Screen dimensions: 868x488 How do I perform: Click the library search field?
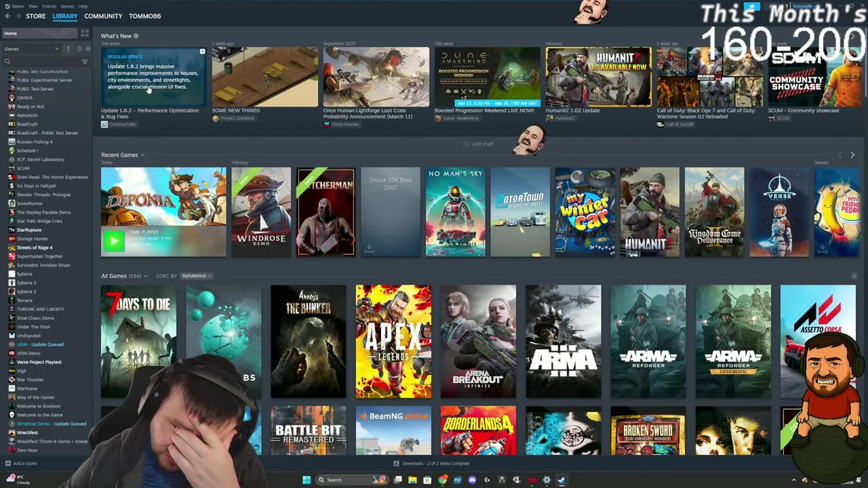pyautogui.click(x=41, y=62)
